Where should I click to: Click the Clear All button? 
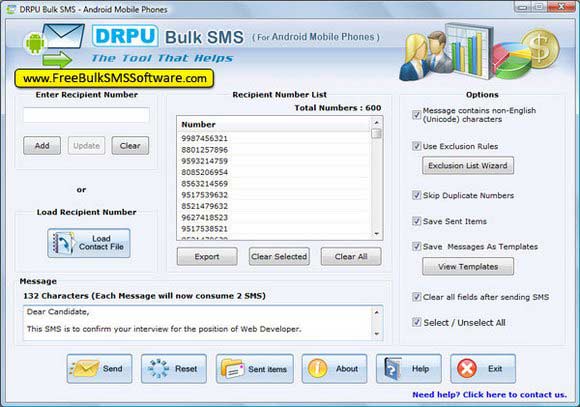tap(351, 256)
